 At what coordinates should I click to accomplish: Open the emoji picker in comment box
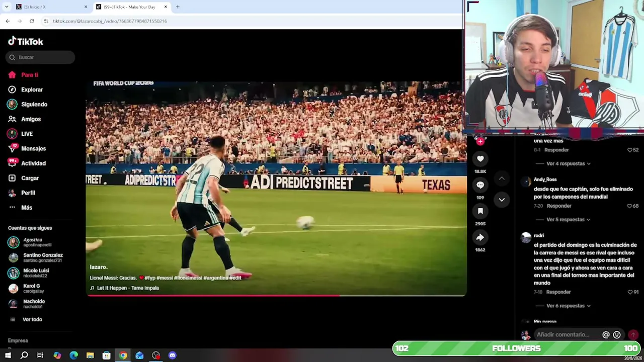point(617,335)
